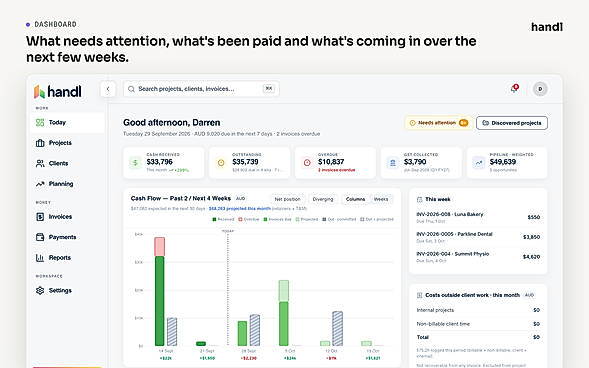The width and height of the screenshot is (589, 368).
Task: Click the Projects briefcase icon
Action: click(x=40, y=143)
